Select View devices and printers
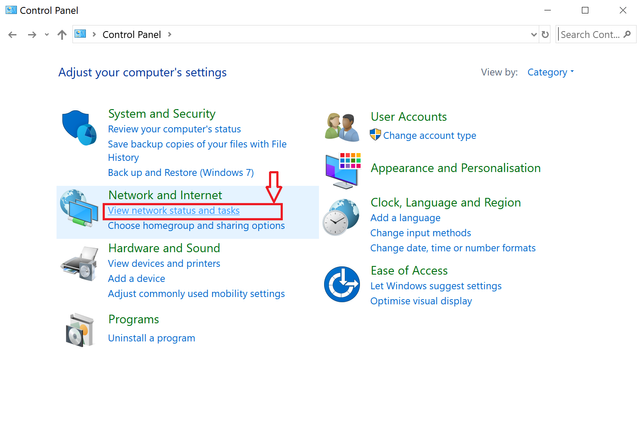The image size is (640, 421). (x=164, y=263)
